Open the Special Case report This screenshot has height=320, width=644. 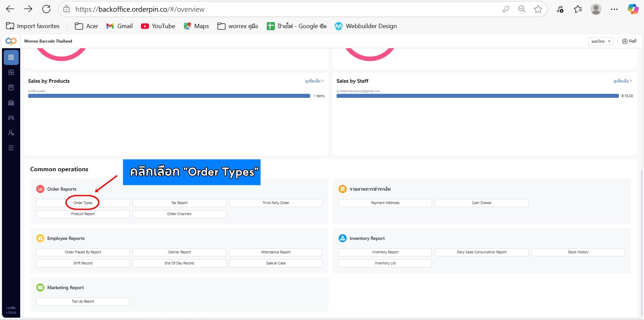click(x=276, y=263)
